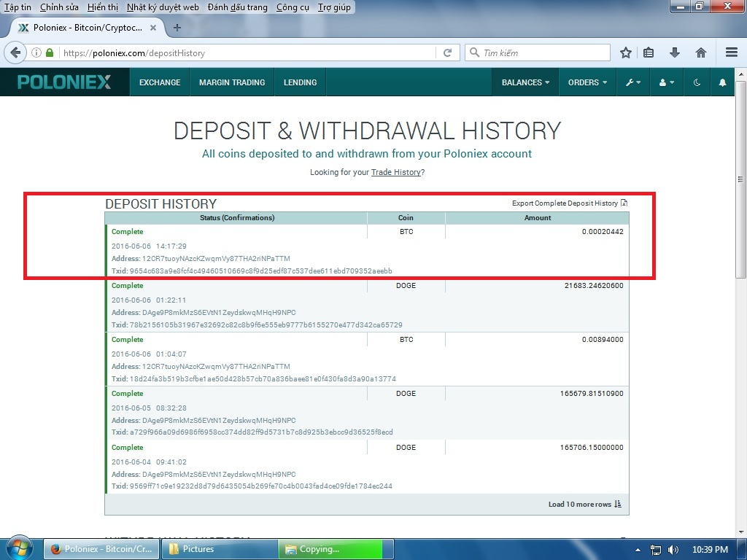747x560 pixels.
Task: Click the Status (Confirmations) column header
Action: coord(237,217)
